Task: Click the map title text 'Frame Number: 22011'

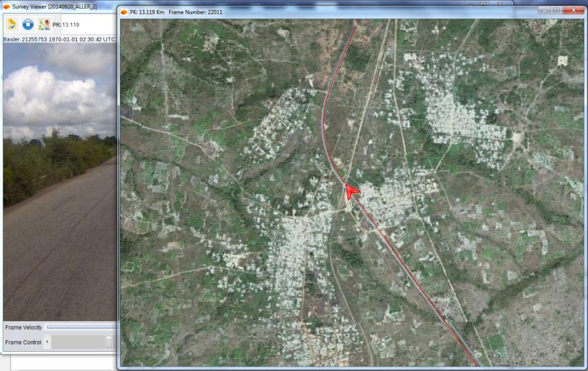Action: tap(196, 12)
